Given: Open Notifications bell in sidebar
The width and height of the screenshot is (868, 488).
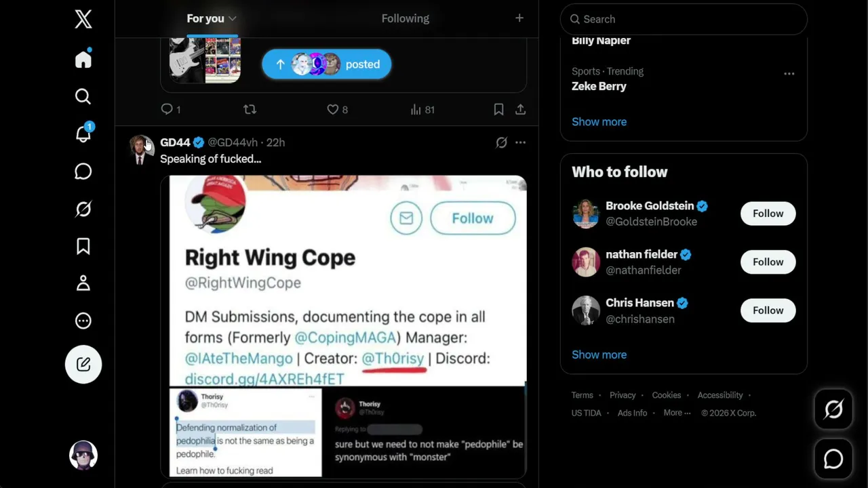Looking at the screenshot, I should click(83, 134).
